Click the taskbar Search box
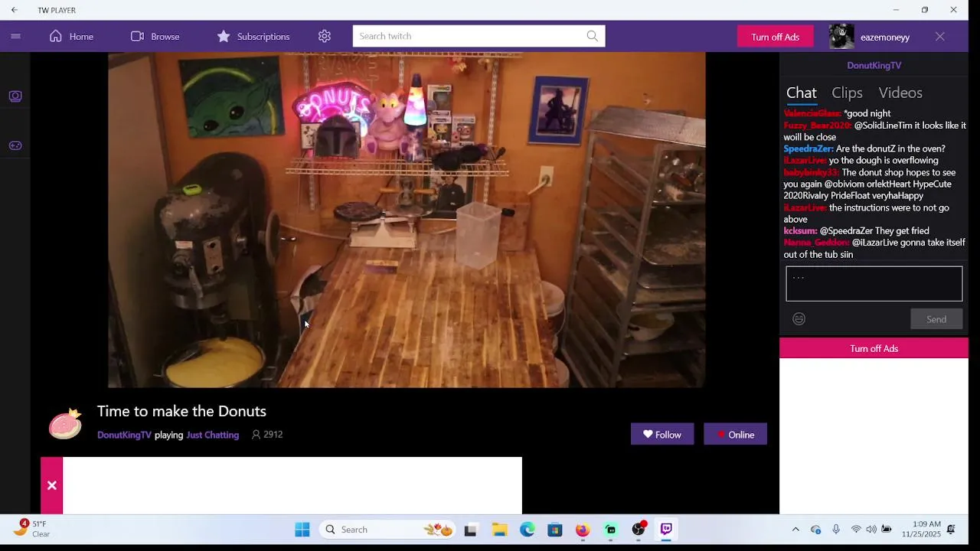 387,530
